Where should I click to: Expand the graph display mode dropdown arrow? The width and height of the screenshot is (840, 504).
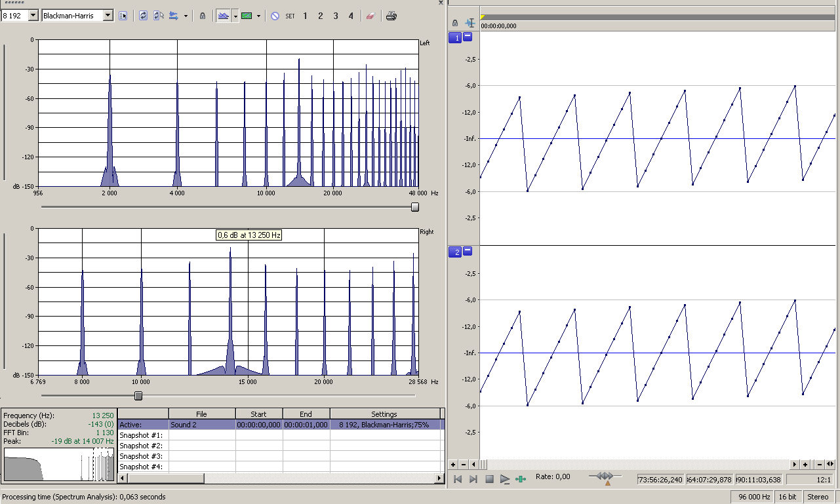(x=235, y=16)
